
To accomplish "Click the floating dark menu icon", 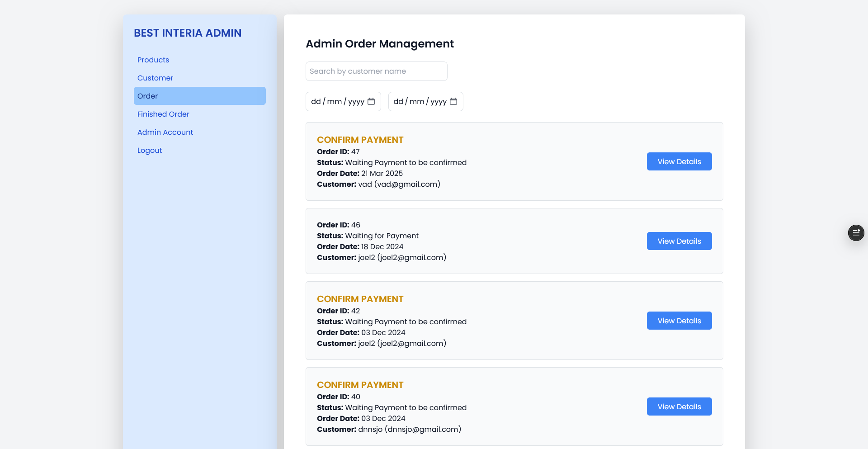I will coord(856,233).
